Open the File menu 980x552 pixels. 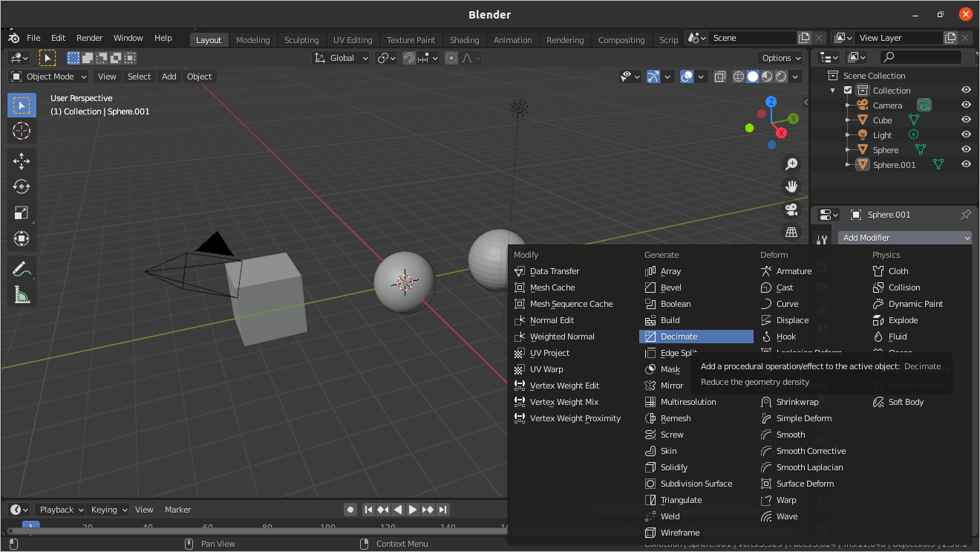point(33,38)
